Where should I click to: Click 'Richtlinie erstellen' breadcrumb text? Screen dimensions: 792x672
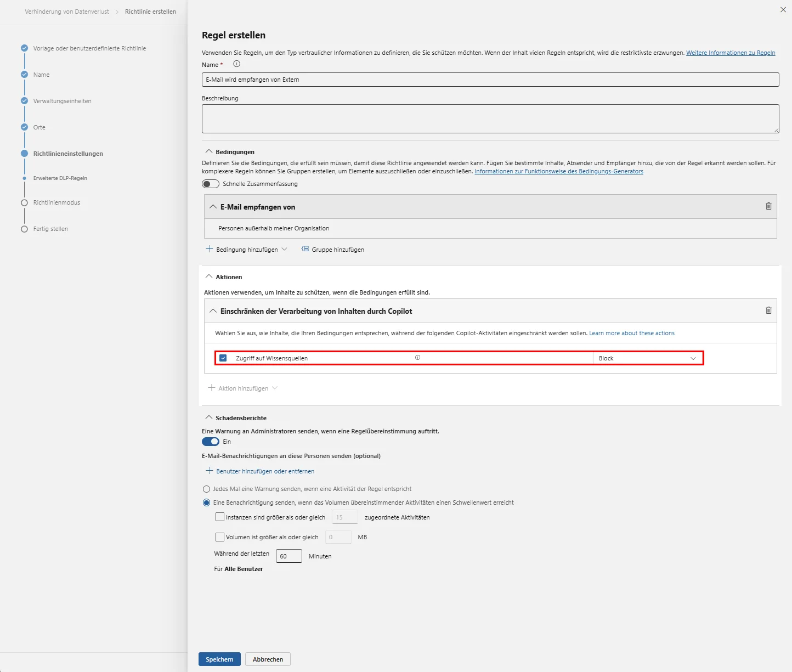point(151,12)
